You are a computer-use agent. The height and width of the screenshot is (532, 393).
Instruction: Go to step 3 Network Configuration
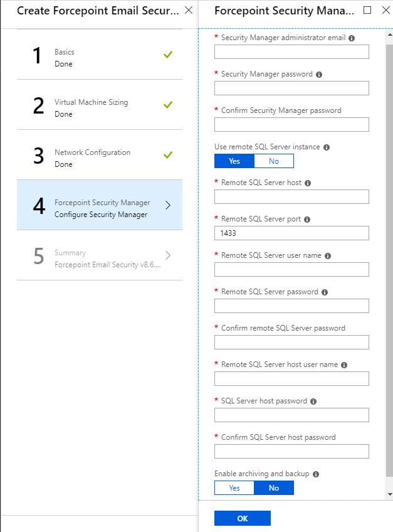coord(100,155)
